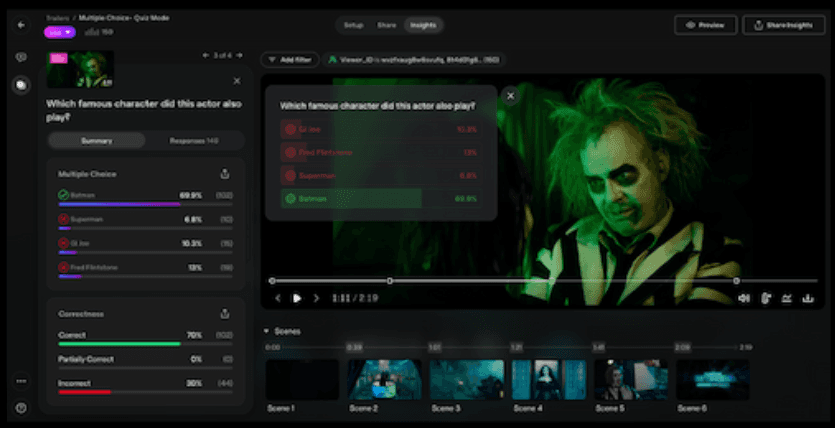Screen dimensions: 835x428
Task: Click the Batman result row in Multiple Choice
Action: (145, 197)
